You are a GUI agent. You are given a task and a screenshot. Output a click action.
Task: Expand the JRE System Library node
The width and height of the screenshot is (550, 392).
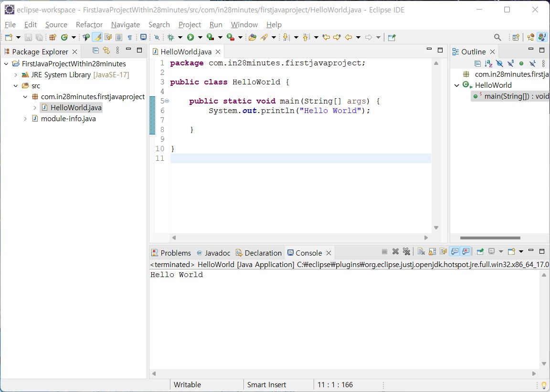pos(16,75)
